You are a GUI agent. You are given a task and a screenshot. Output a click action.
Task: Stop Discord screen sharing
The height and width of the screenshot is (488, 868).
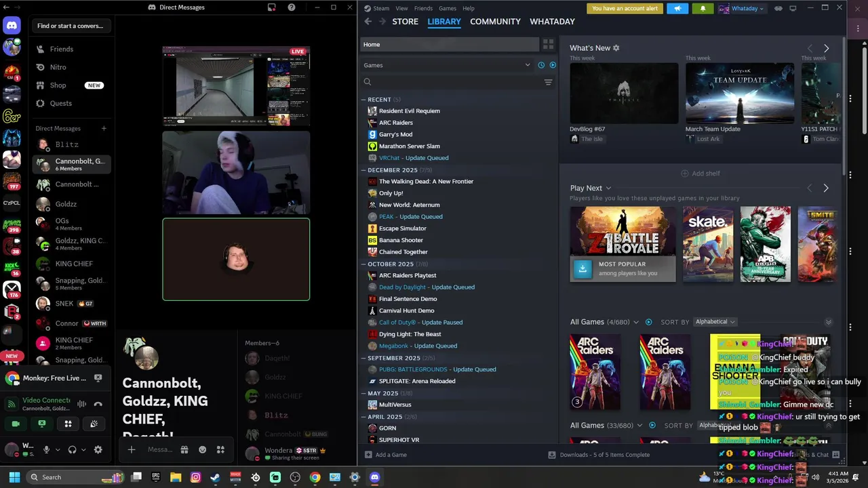pos(42,424)
